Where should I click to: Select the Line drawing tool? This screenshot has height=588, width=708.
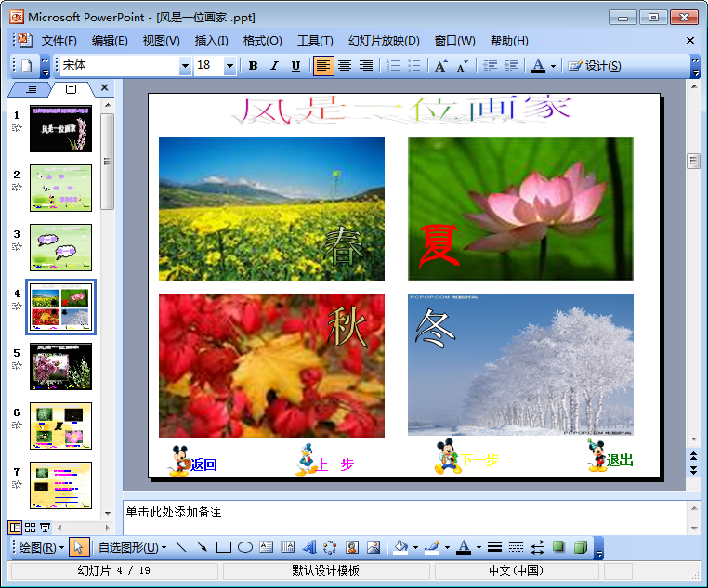[x=180, y=547]
